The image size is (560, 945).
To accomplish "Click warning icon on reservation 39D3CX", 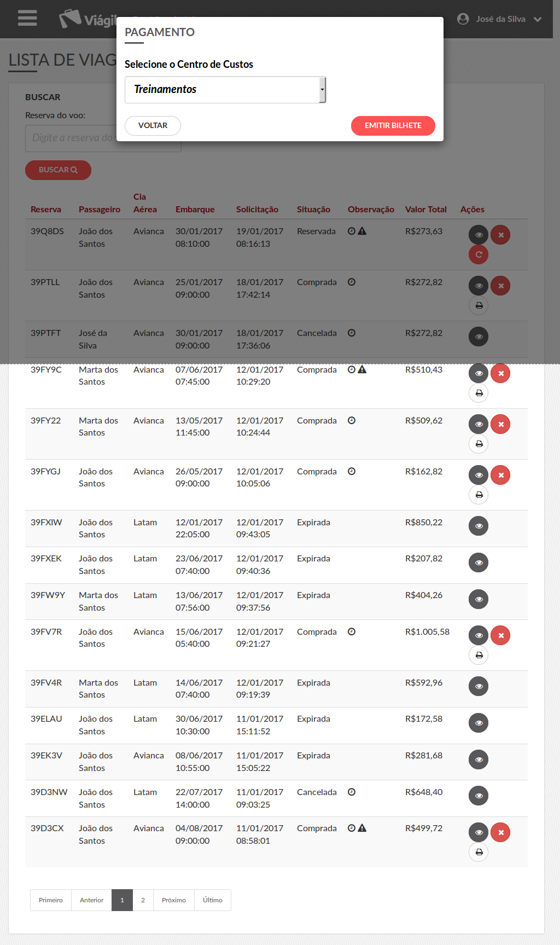I will [362, 828].
